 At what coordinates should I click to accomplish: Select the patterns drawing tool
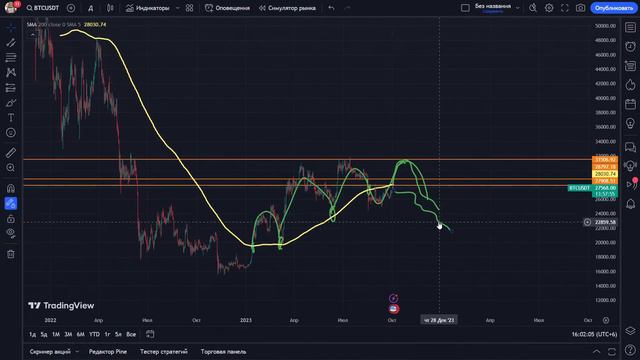11,72
